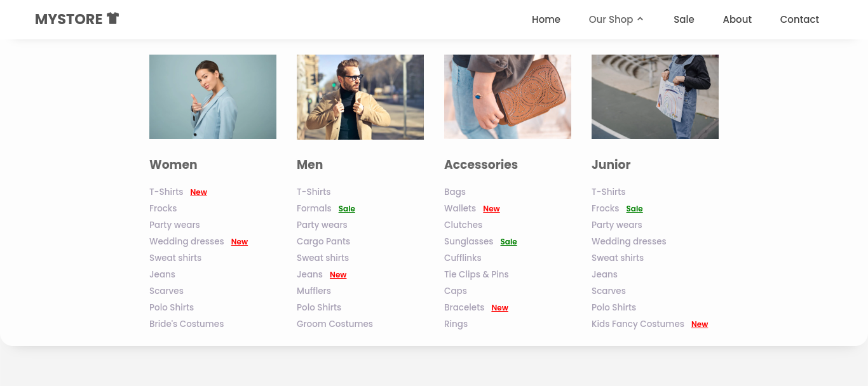The image size is (868, 386).
Task: Click the Sunglasses link in Accessories
Action: tap(468, 241)
